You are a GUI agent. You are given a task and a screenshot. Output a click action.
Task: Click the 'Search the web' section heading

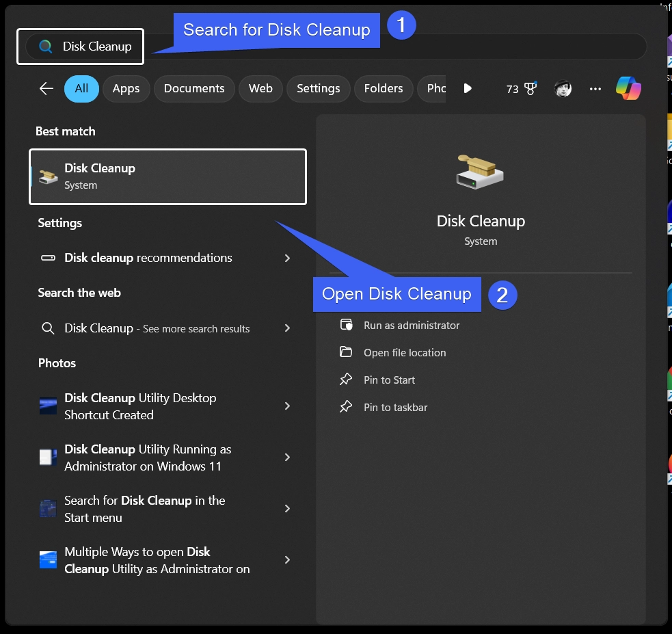click(79, 293)
